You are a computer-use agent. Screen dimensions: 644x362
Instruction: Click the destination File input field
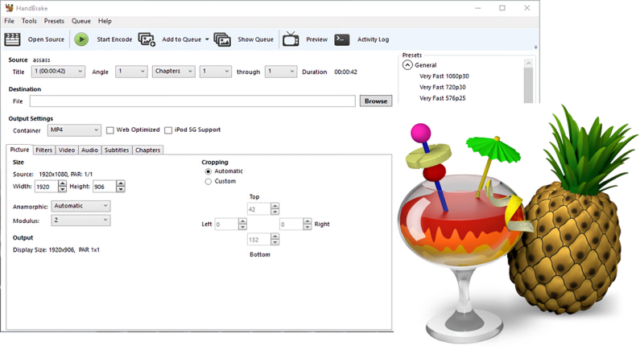click(x=192, y=101)
